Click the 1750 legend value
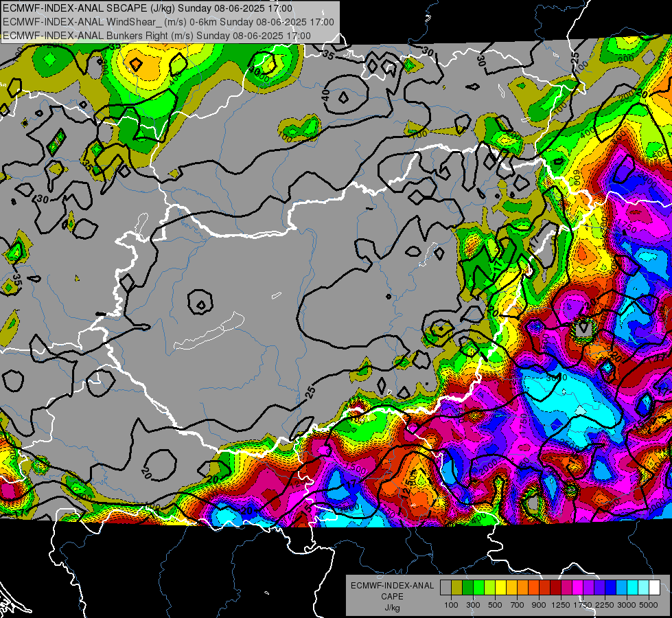This screenshot has width=672, height=618. (583, 605)
